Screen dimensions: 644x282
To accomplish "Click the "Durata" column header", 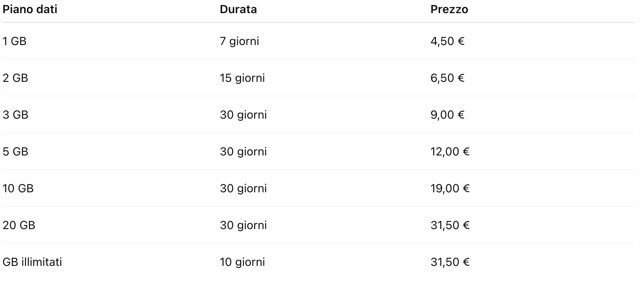I will (x=238, y=9).
